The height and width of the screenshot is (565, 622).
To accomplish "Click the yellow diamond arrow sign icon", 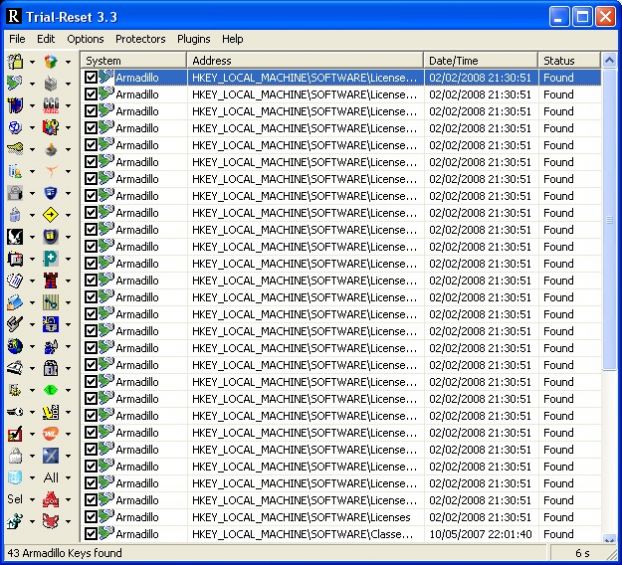I will pos(51,214).
